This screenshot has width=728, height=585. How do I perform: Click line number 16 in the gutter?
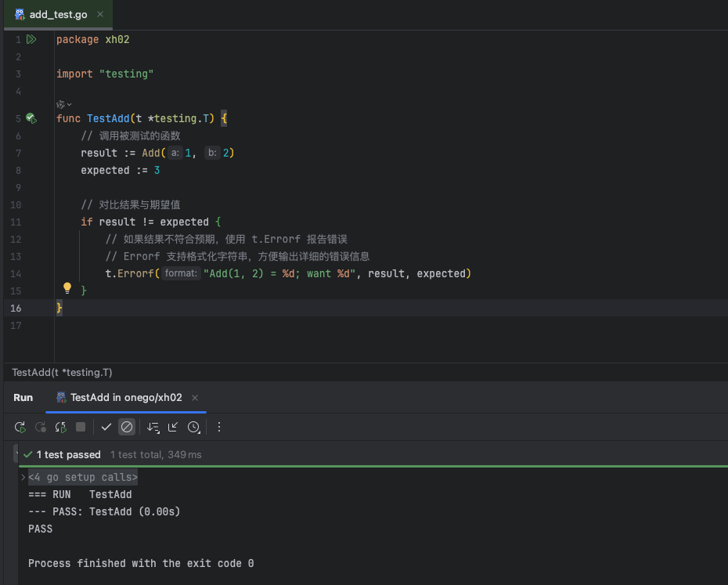tap(16, 308)
